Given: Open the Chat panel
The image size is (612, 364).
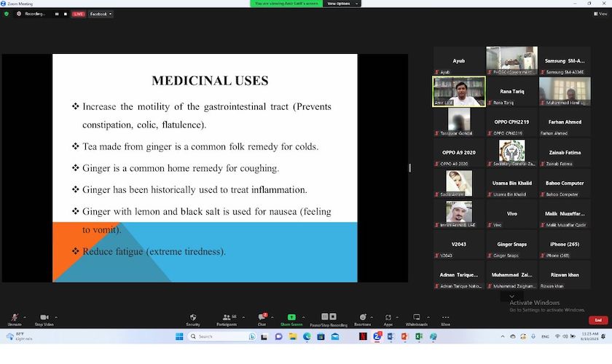Looking at the screenshot, I should [x=262, y=319].
